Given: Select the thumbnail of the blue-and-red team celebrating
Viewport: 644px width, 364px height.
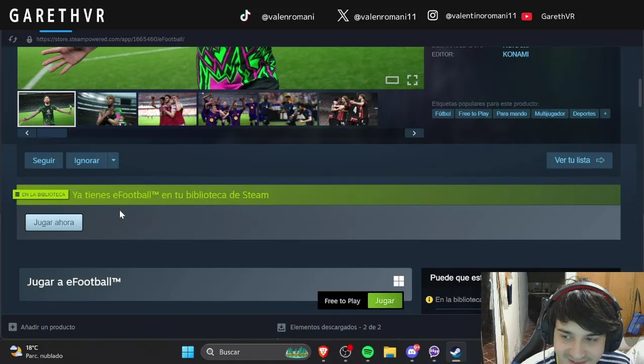Looking at the screenshot, I should point(227,109).
